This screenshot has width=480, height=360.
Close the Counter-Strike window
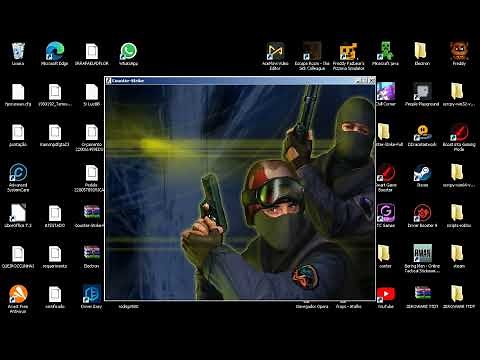coord(372,81)
